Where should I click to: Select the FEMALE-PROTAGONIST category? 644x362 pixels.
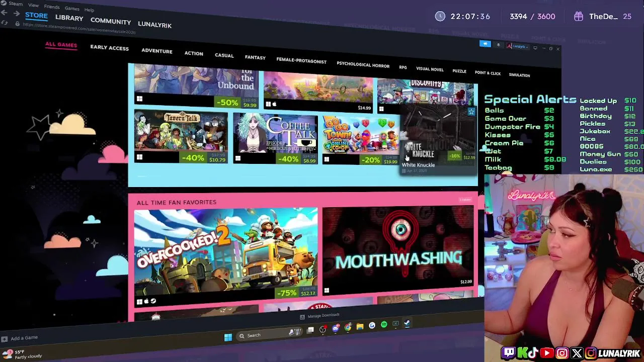[301, 61]
